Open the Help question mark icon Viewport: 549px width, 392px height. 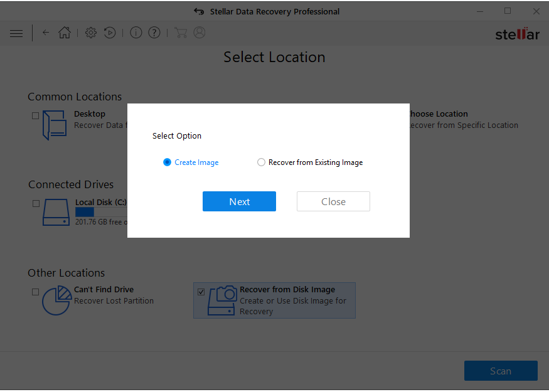point(154,33)
